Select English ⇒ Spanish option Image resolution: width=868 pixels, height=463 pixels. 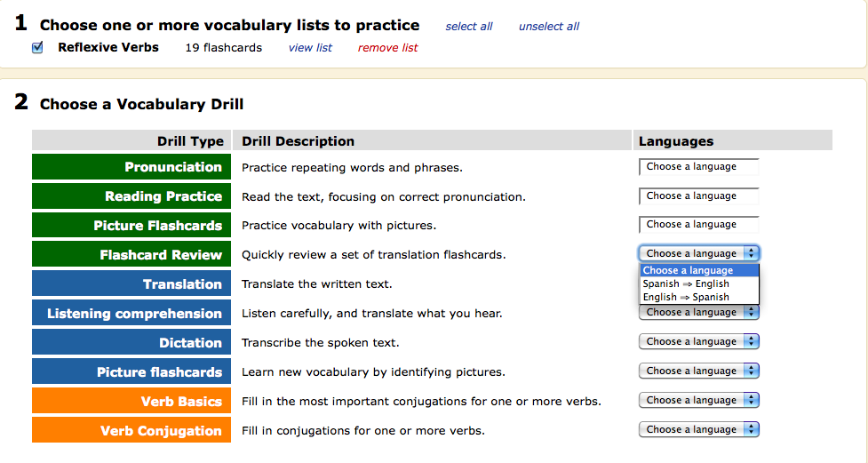pyautogui.click(x=686, y=297)
